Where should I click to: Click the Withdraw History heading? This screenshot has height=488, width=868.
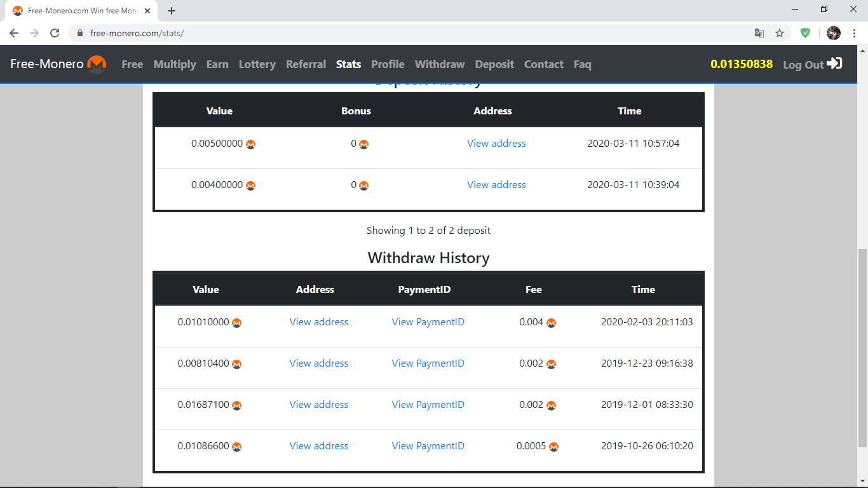tap(429, 258)
